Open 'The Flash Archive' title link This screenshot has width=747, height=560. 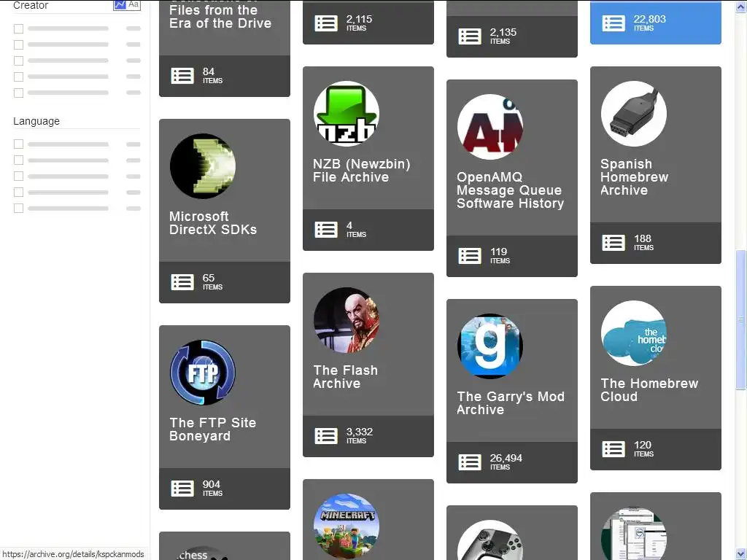point(345,377)
